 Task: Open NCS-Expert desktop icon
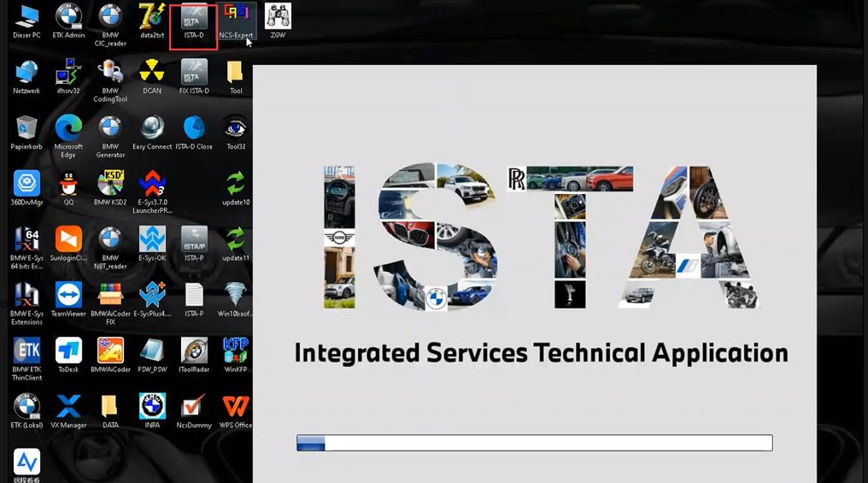(236, 21)
